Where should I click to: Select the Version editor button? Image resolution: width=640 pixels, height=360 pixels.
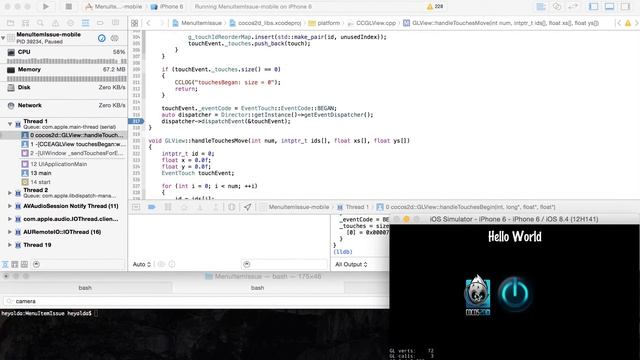(573, 7)
